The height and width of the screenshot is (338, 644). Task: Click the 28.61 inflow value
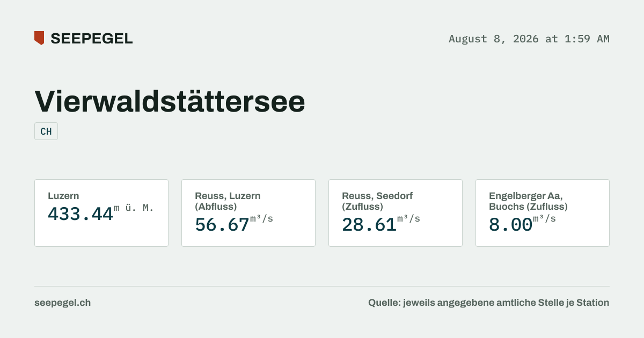[369, 224]
